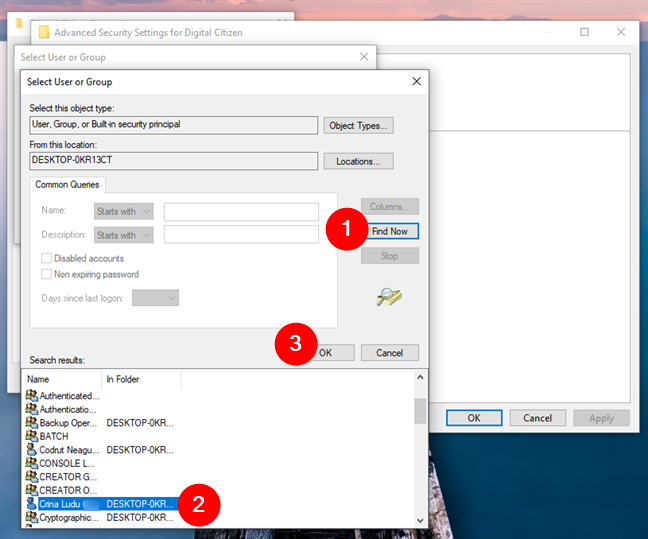
Task: Click the DESKTOP-0KR... folder cell for Backup Oper...
Action: 140,423
